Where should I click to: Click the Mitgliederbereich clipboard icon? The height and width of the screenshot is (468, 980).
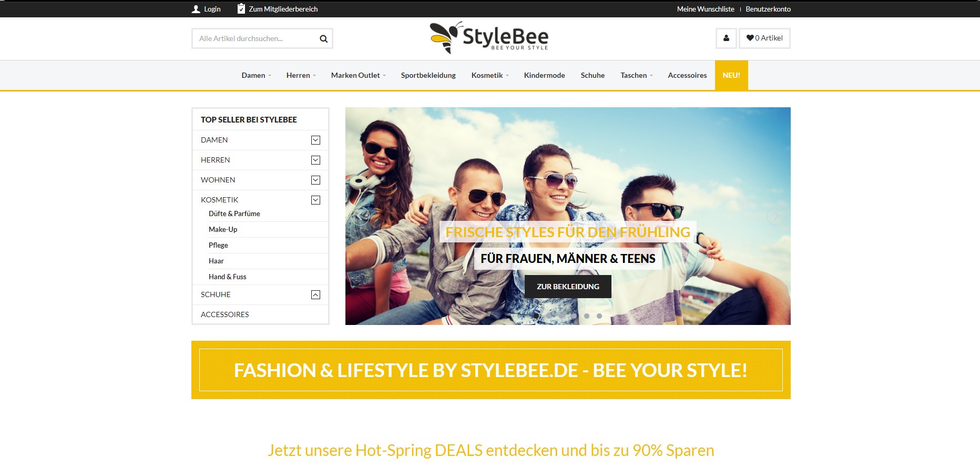[241, 9]
